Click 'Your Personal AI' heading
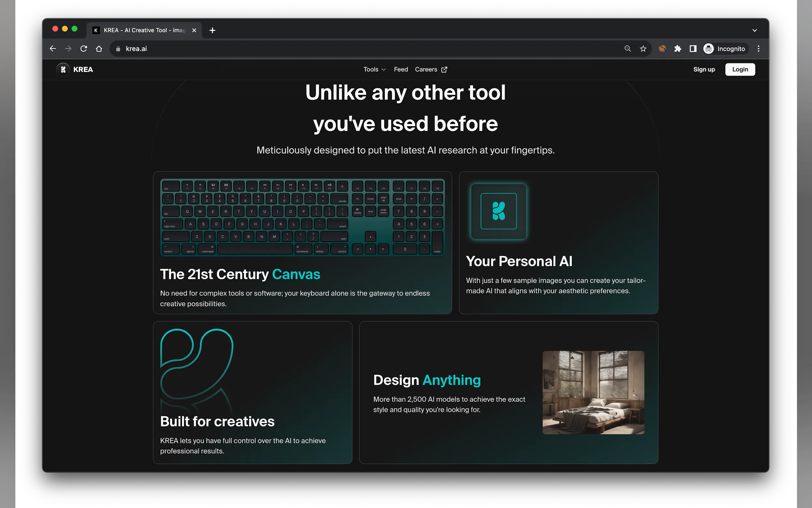This screenshot has height=508, width=812. point(519,261)
